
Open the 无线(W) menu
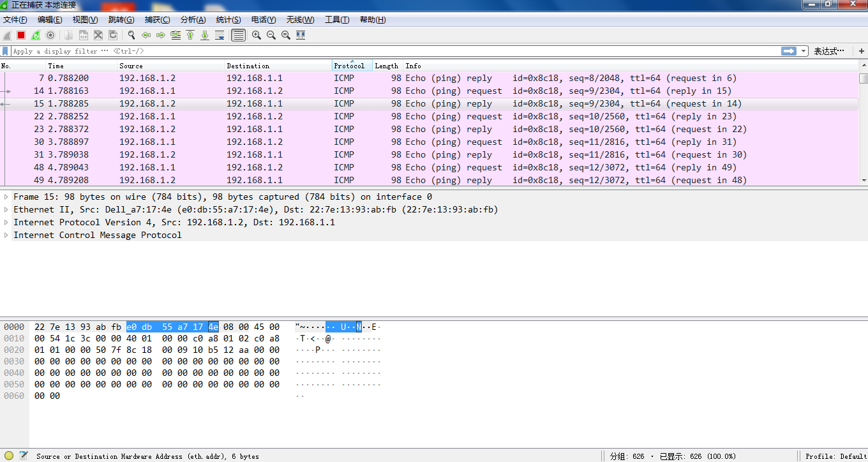(300, 20)
